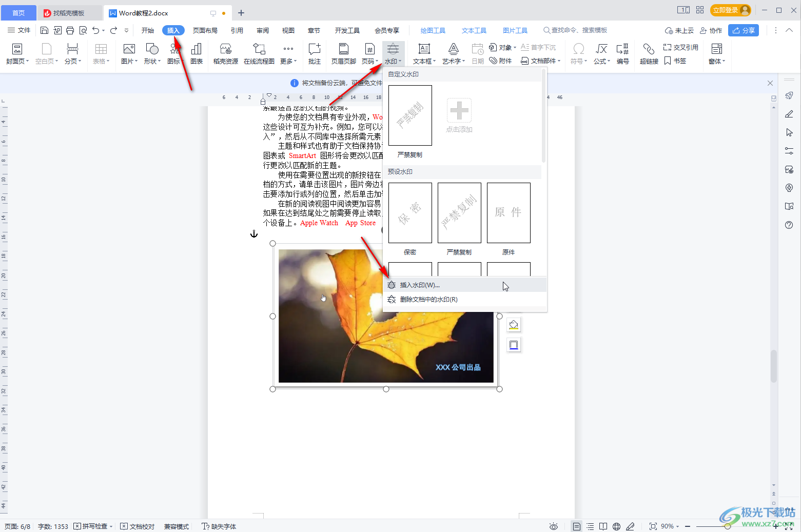Collapse the ribbon with the chevron
Screen dimensions: 801x532
[x=789, y=30]
